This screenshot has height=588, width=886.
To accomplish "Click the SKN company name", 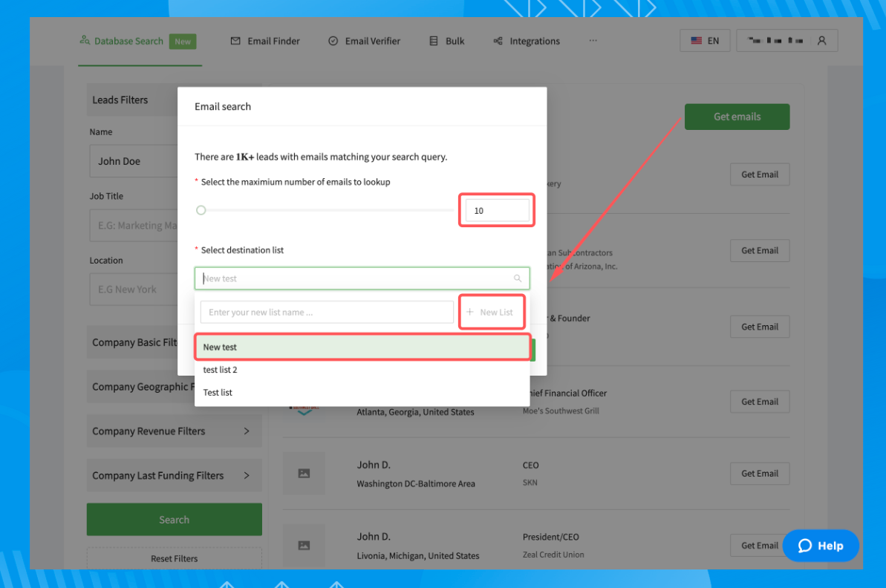I will pos(530,483).
